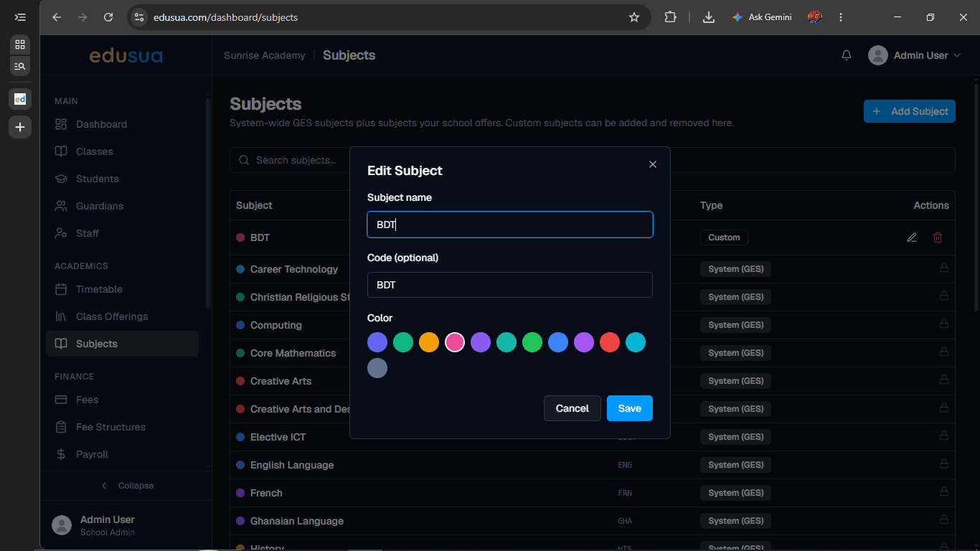Click the Code (optional) input field
980x551 pixels.
(x=510, y=285)
